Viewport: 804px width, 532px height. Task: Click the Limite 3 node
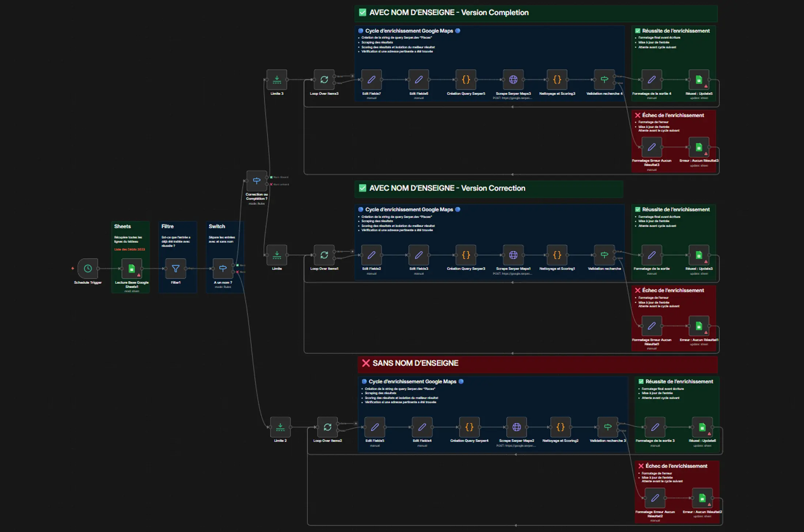pos(277,80)
